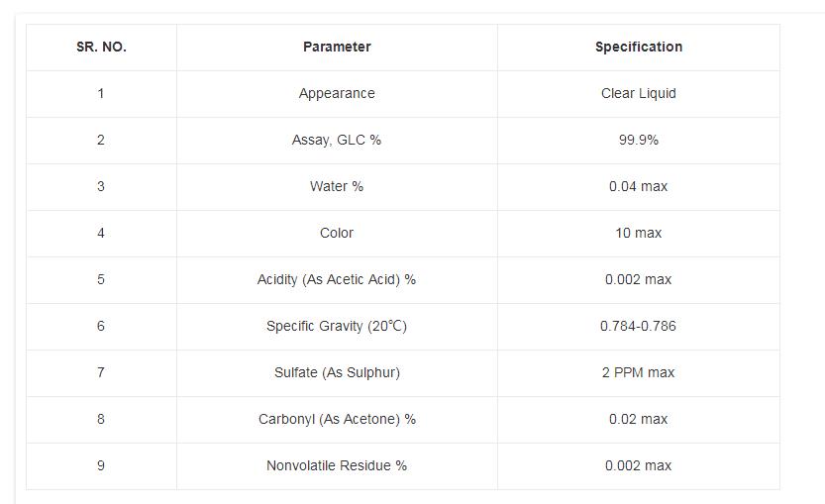Select the Water % parameter cell

[337, 186]
